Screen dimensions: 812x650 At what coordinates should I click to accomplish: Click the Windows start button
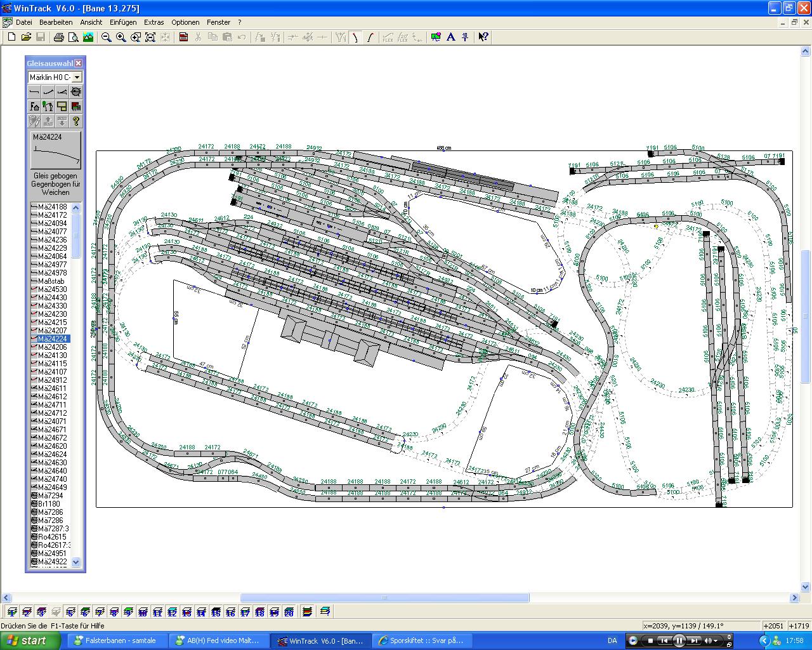30,640
